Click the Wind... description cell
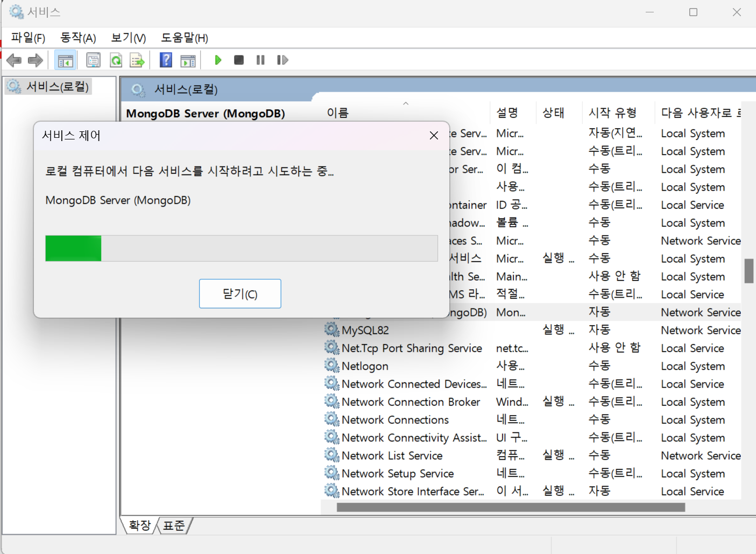 pos(512,402)
